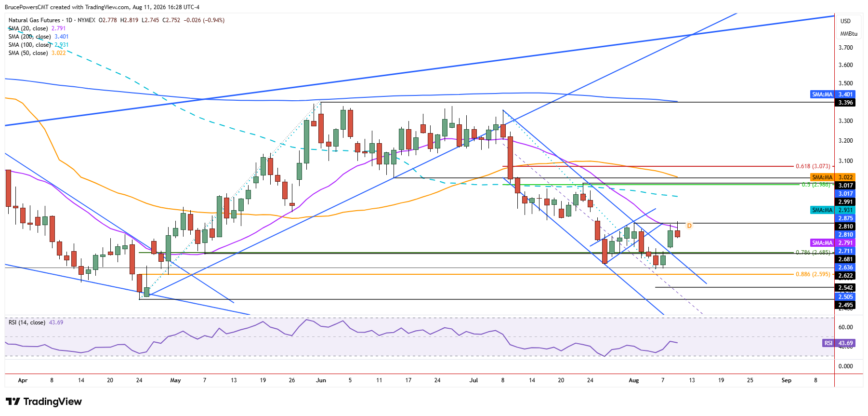Click the orange SMA:MA 3.022 price label
The height and width of the screenshot is (416, 868).
[x=833, y=177]
